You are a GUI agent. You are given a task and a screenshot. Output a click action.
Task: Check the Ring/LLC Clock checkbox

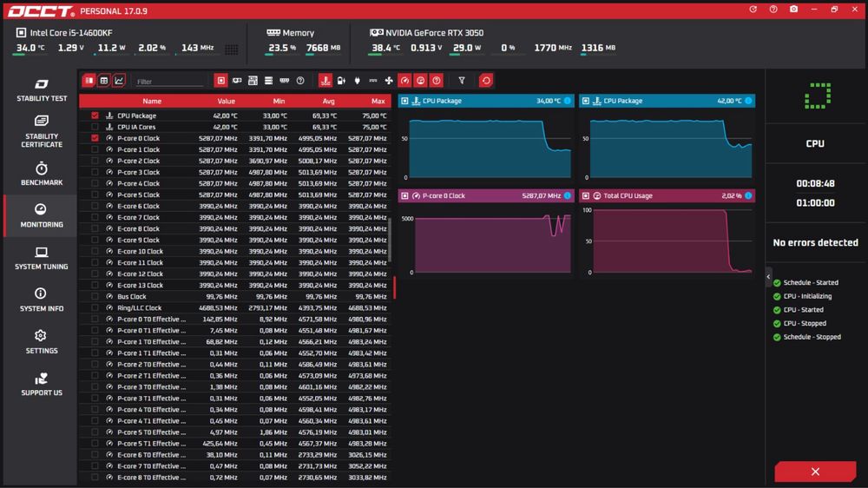tap(95, 307)
